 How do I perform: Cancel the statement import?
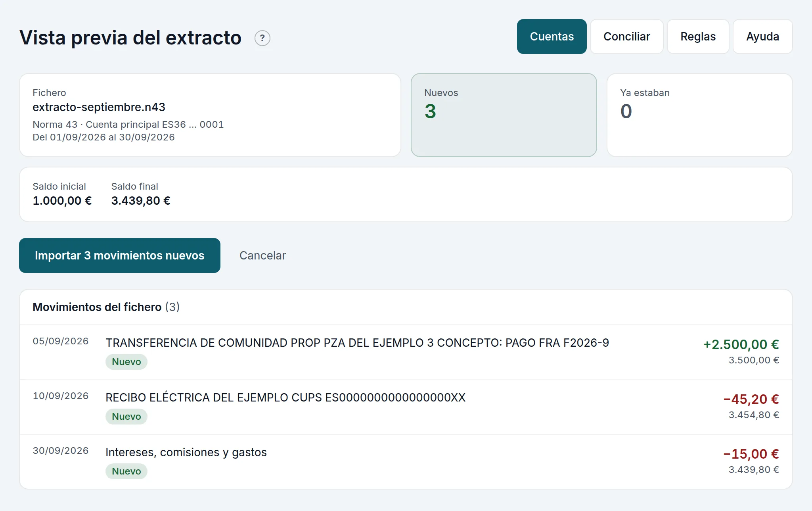click(262, 255)
